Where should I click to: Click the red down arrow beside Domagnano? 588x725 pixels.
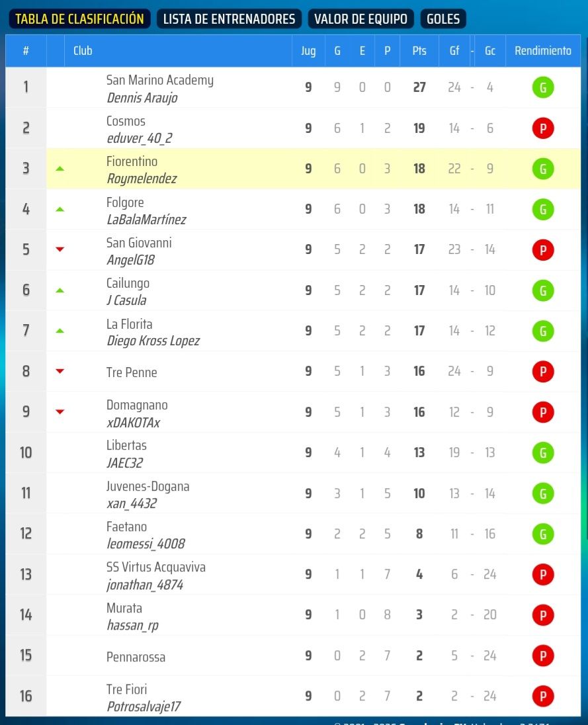(60, 412)
